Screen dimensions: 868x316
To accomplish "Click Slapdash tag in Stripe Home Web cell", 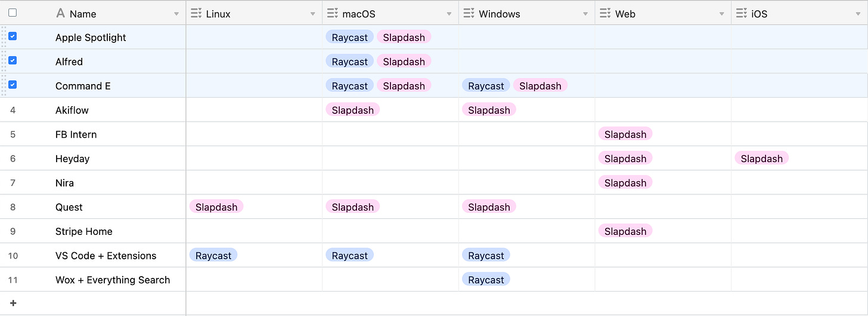I will (x=625, y=231).
